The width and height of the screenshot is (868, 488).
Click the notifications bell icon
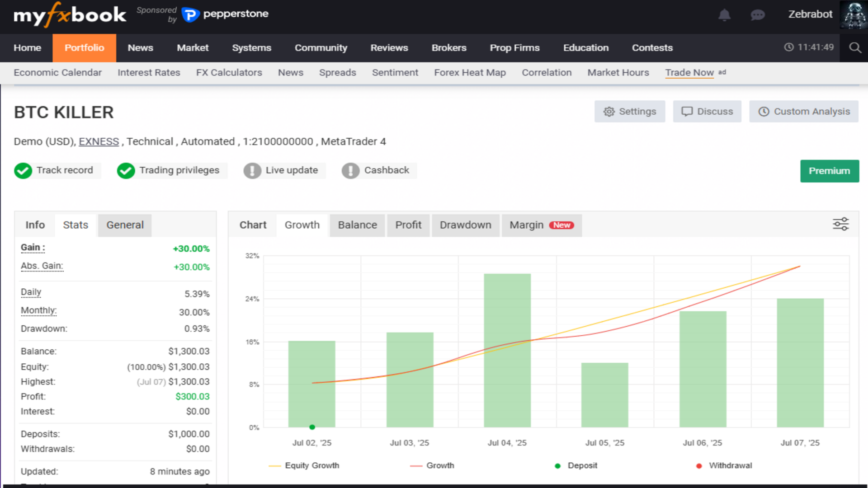(x=724, y=15)
